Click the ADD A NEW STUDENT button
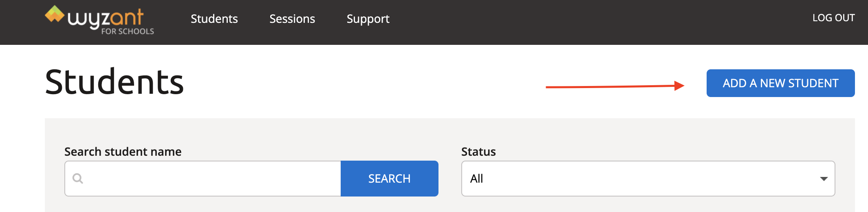Image resolution: width=868 pixels, height=212 pixels. pyautogui.click(x=780, y=83)
